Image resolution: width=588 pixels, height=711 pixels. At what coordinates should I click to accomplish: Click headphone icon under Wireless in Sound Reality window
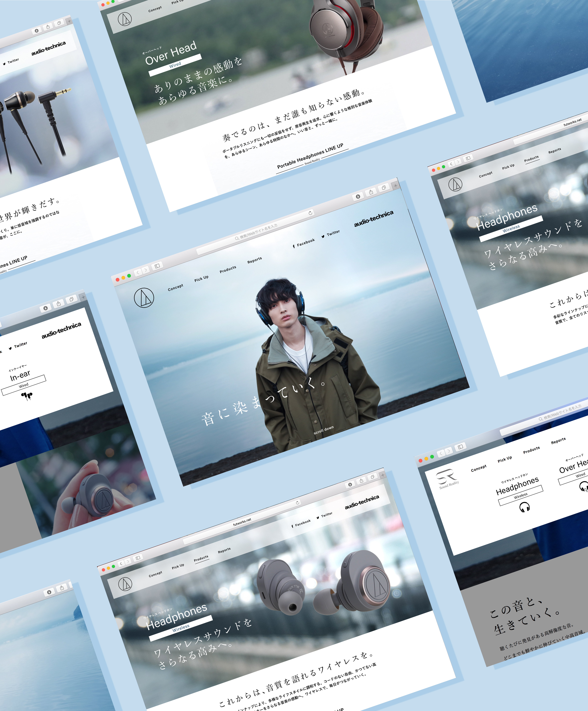point(525,507)
